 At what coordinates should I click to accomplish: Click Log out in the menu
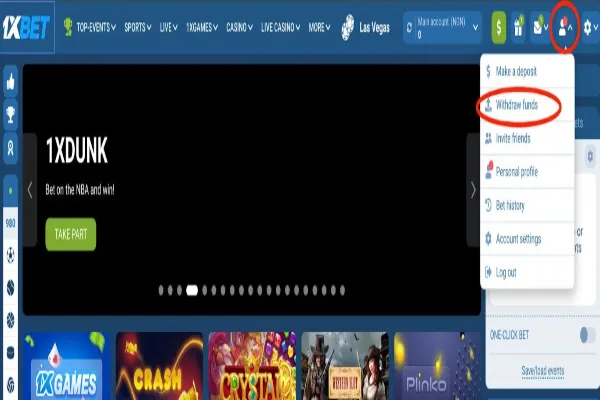pos(527,272)
